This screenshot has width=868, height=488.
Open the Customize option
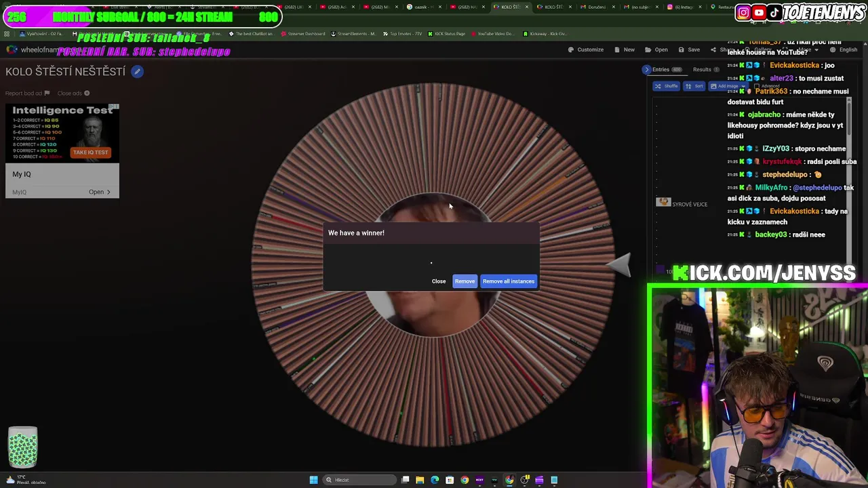(x=586, y=49)
